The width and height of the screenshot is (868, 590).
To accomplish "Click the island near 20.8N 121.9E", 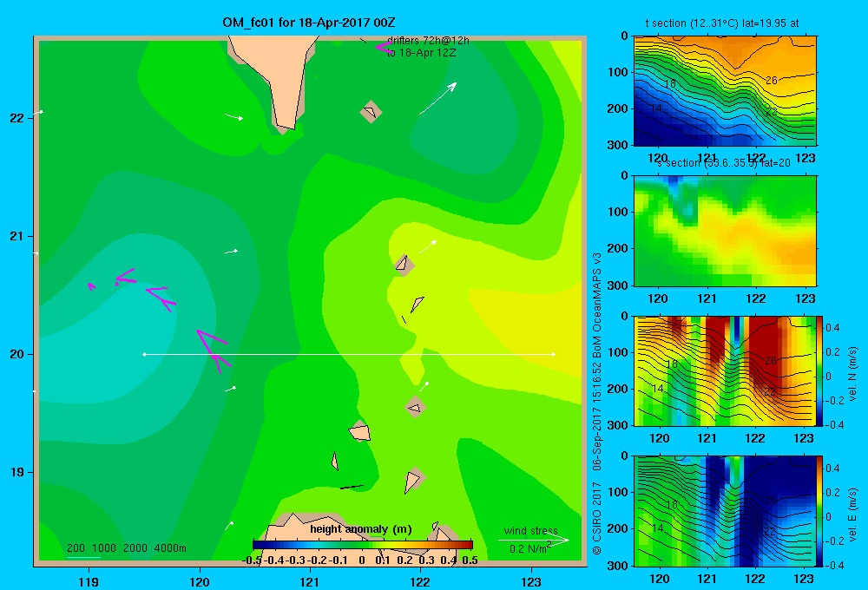I will [404, 265].
